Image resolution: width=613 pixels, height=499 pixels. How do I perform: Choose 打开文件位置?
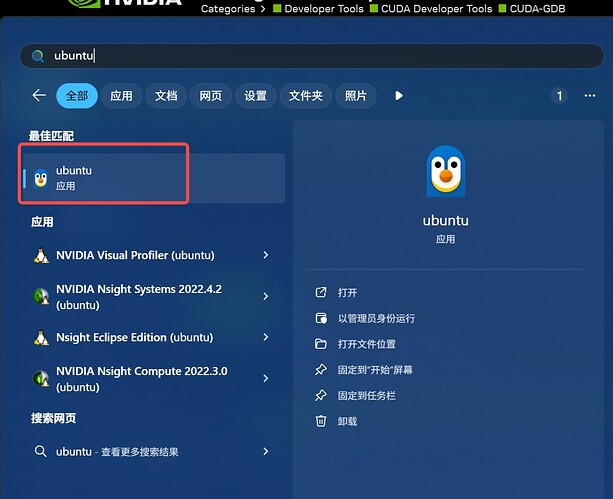pyautogui.click(x=367, y=344)
